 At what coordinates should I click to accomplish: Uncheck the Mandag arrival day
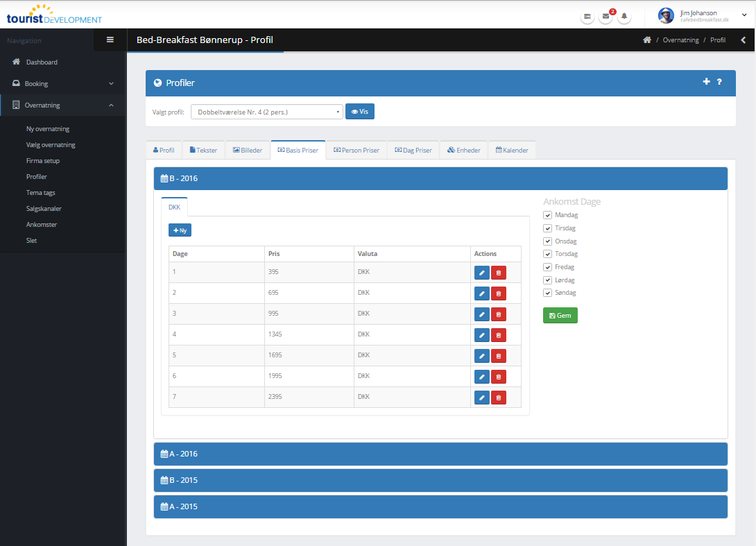click(547, 215)
